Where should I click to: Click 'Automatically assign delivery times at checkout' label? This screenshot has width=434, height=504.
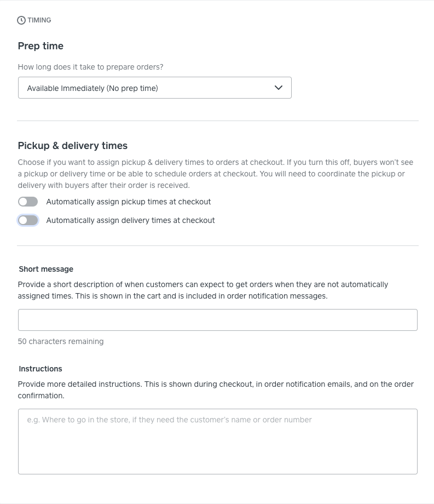130,220
